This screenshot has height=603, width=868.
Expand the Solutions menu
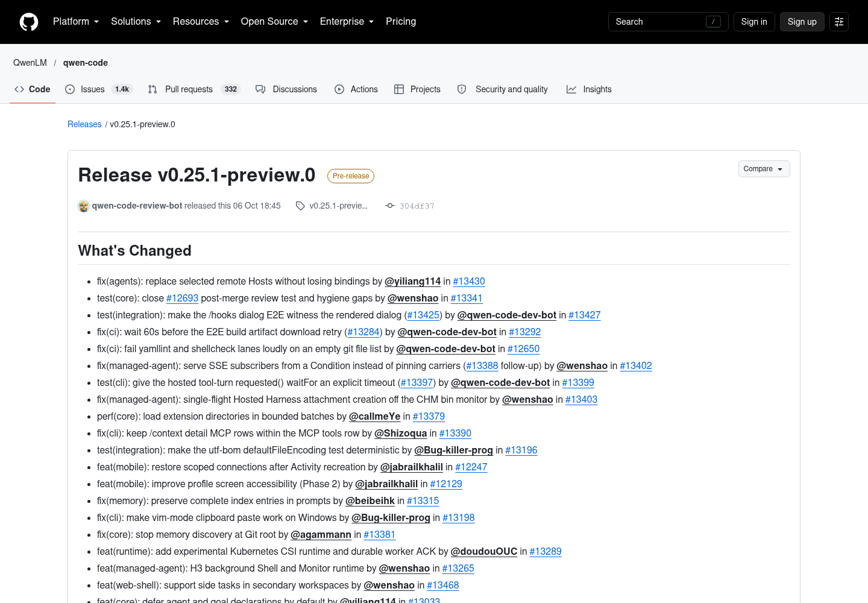[136, 22]
